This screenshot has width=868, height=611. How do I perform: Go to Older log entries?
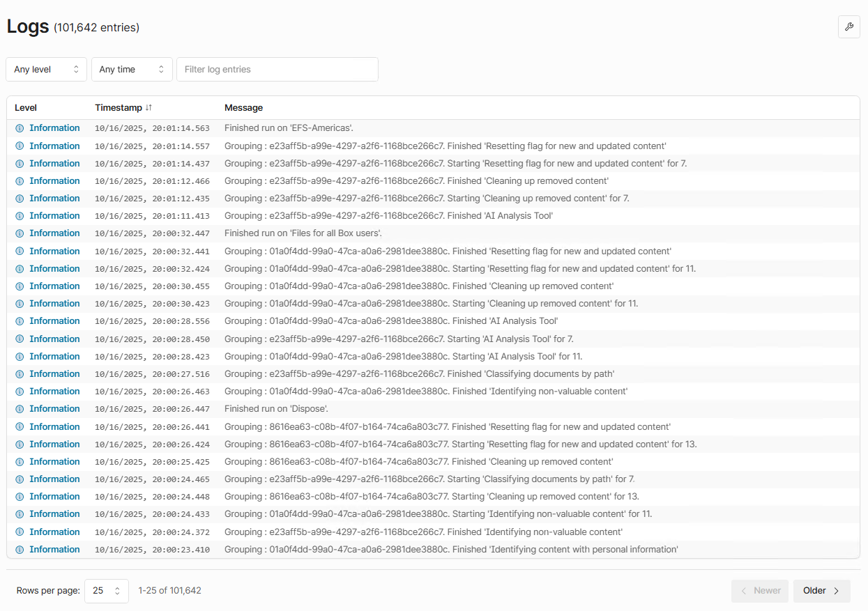(x=821, y=591)
